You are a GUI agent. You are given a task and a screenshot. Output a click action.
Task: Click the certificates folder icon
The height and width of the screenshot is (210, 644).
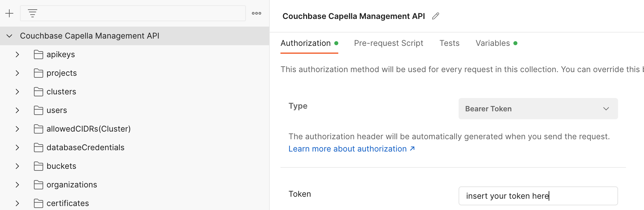point(38,203)
